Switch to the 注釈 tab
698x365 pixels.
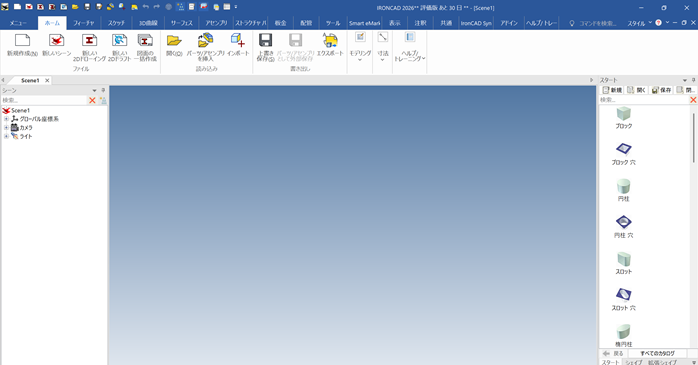point(421,23)
